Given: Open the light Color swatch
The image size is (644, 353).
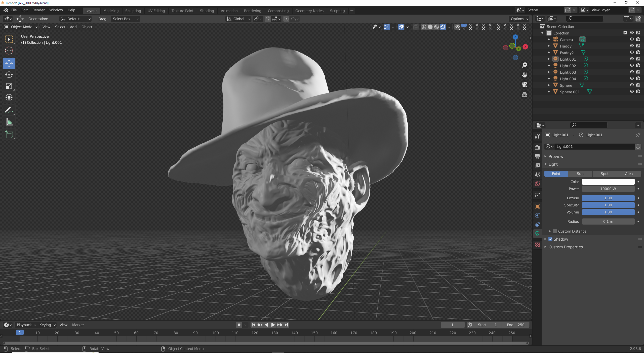Looking at the screenshot, I should point(608,182).
